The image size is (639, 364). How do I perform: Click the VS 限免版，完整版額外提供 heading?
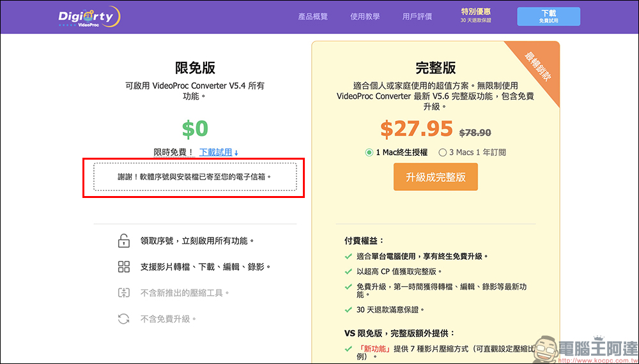click(399, 333)
